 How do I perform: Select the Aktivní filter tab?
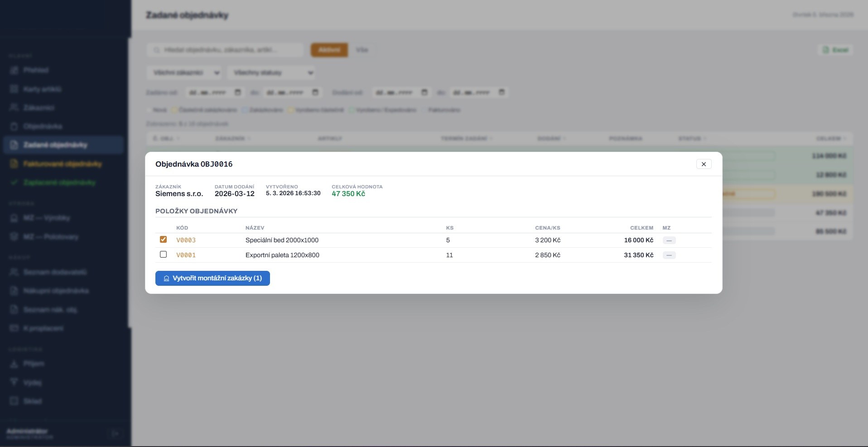(x=329, y=50)
